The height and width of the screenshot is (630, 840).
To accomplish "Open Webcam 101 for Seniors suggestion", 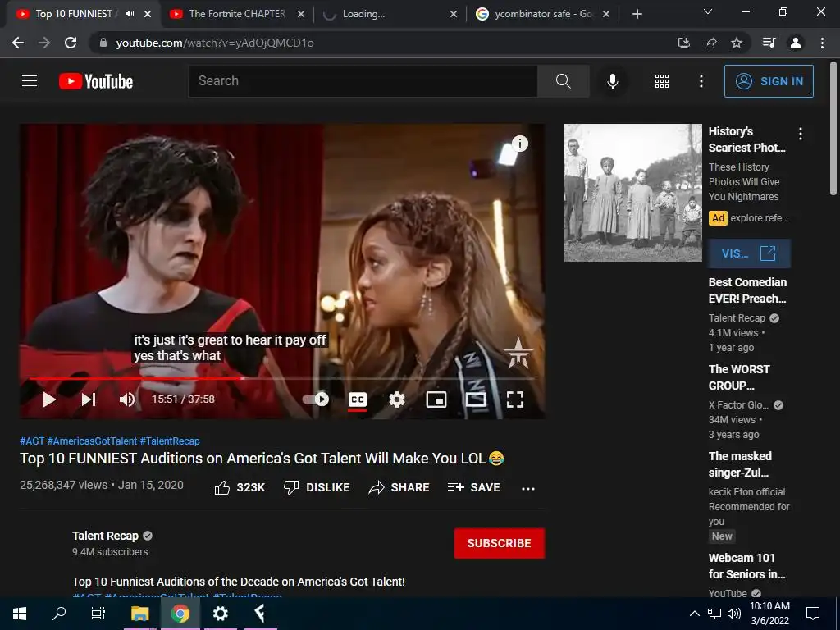I will coord(746,566).
